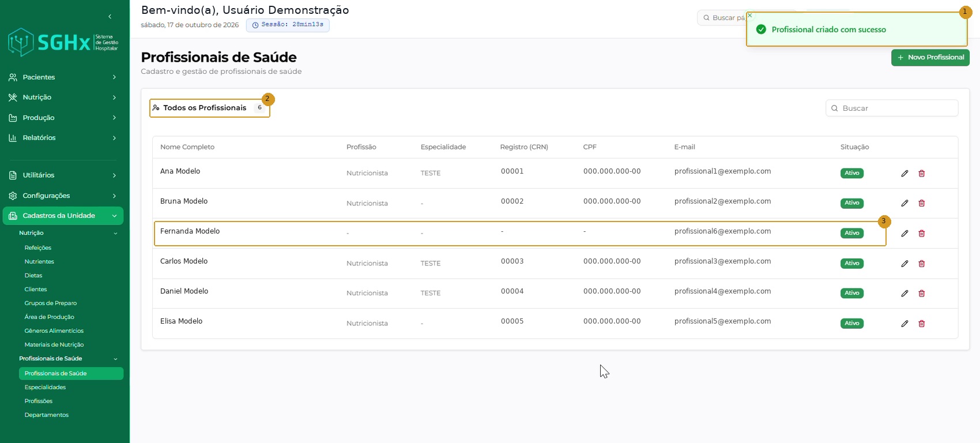Click the Produção factory icon
Image resolution: width=980 pixels, height=443 pixels.
click(x=13, y=118)
